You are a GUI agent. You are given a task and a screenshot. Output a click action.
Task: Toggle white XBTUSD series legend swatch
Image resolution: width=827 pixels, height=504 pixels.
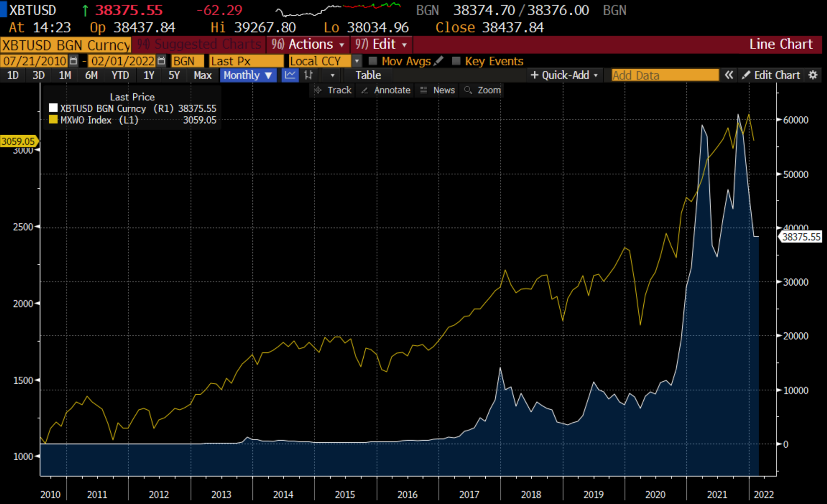coord(53,108)
